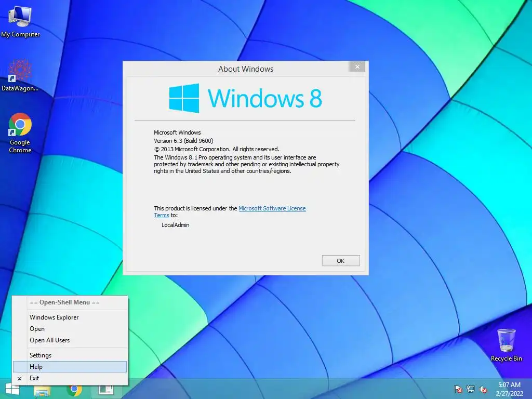532x399 pixels.
Task: Launch Chrome from the taskbar
Action: 74,390
